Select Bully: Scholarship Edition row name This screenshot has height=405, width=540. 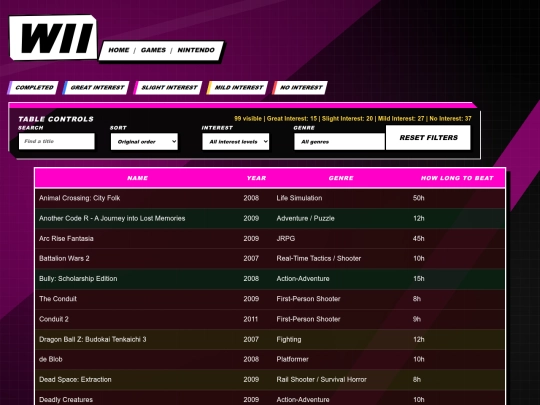pos(78,279)
